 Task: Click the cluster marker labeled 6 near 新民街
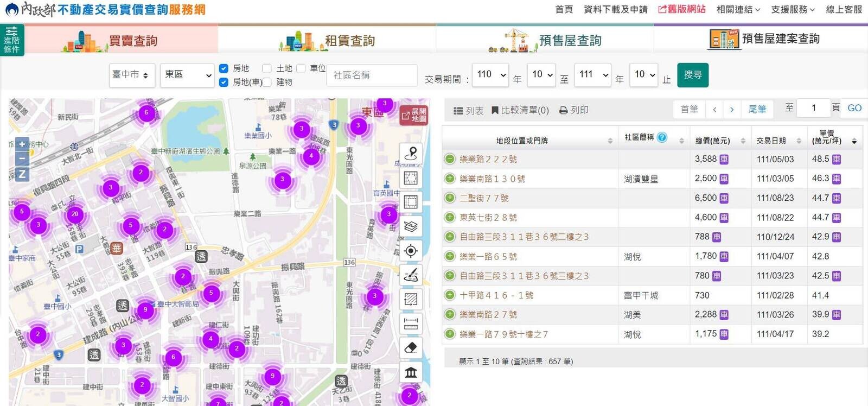[x=146, y=113]
